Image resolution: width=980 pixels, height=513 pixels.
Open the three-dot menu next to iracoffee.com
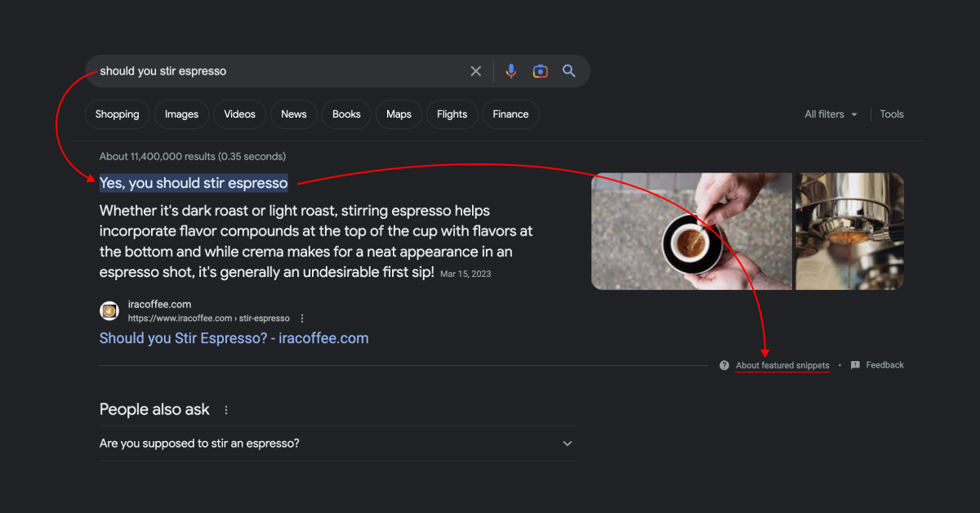click(x=301, y=318)
